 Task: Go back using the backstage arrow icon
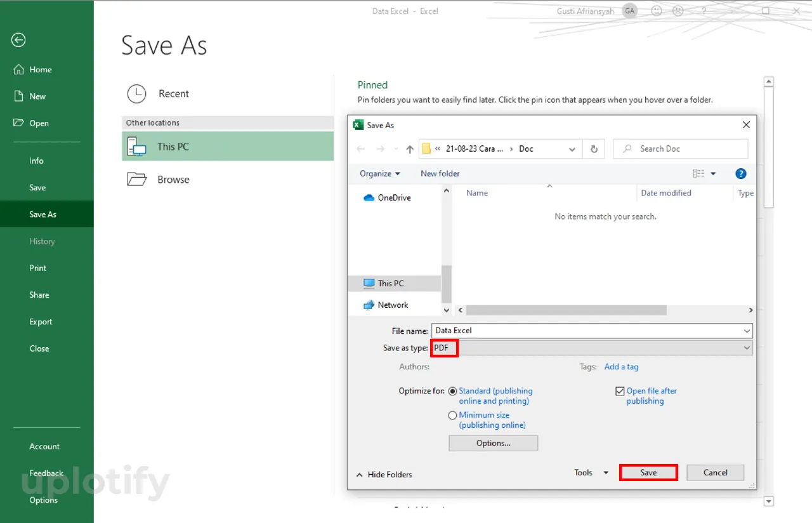tap(18, 40)
